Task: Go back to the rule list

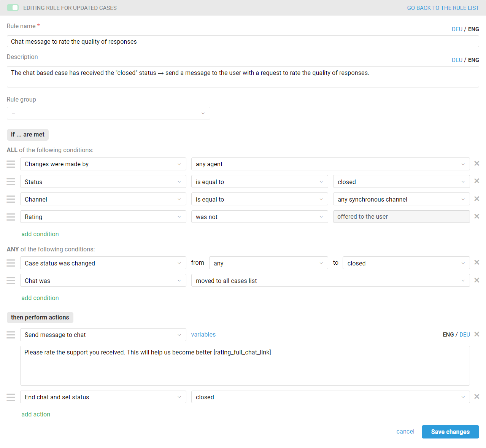Action: pos(443,8)
